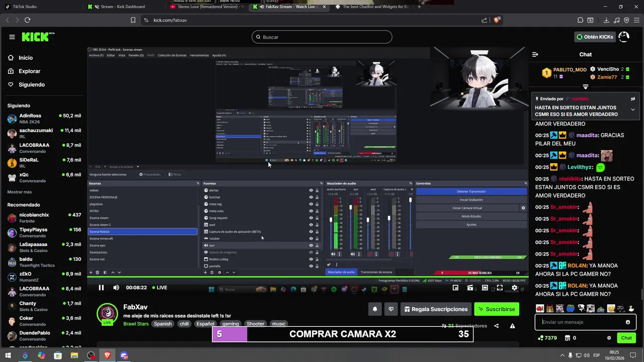Screen dimensions: 644x362
Task: Open Windows Start menu
Action: click(8, 355)
